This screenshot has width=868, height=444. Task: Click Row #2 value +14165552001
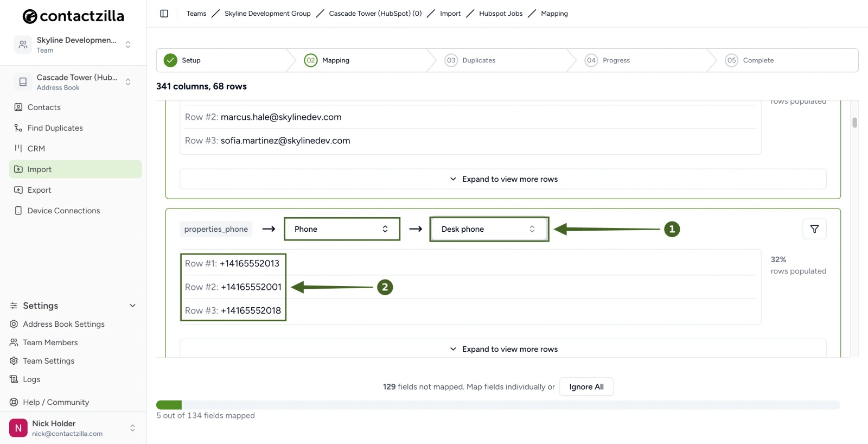click(251, 287)
